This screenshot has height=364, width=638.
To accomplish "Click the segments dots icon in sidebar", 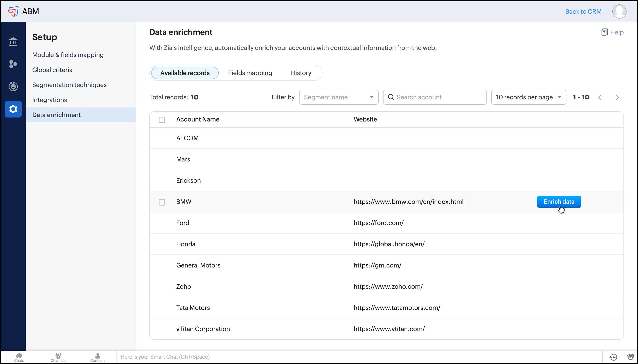I will tap(13, 64).
